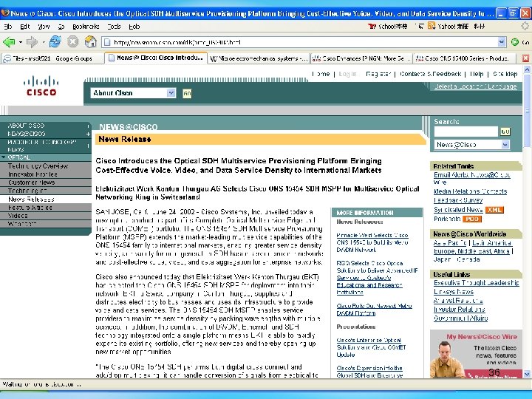Viewport: 532px width, 399px height.
Task: Click the POD badge next to Podcasts
Action: [x=472, y=219]
